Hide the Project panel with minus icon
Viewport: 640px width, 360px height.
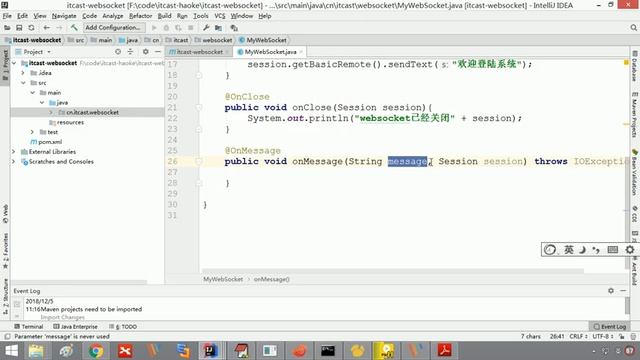click(158, 52)
